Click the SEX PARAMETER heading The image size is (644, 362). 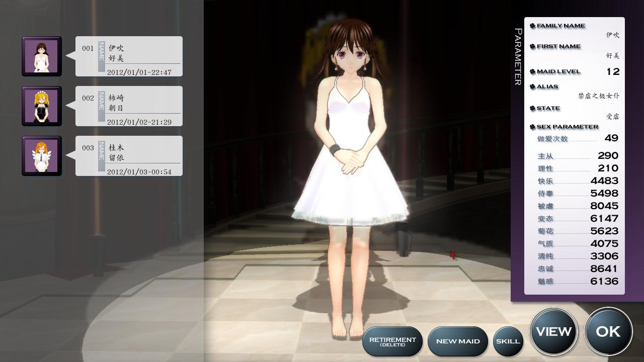click(568, 127)
